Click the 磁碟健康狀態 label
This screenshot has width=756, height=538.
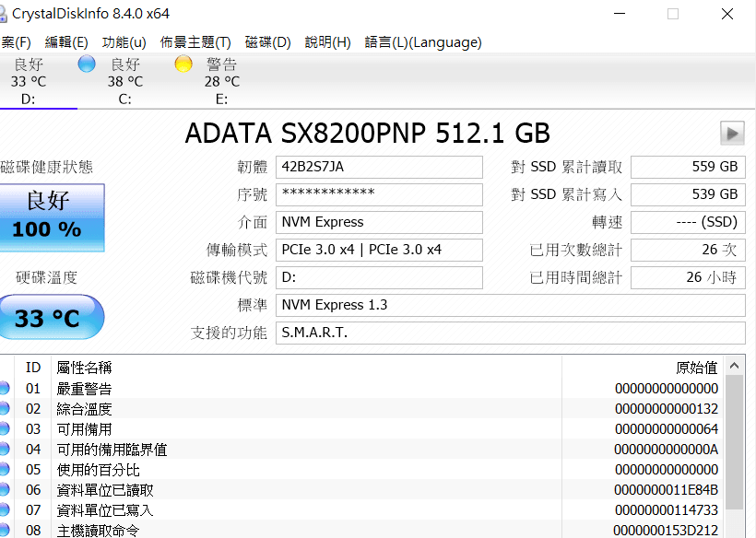point(47,167)
